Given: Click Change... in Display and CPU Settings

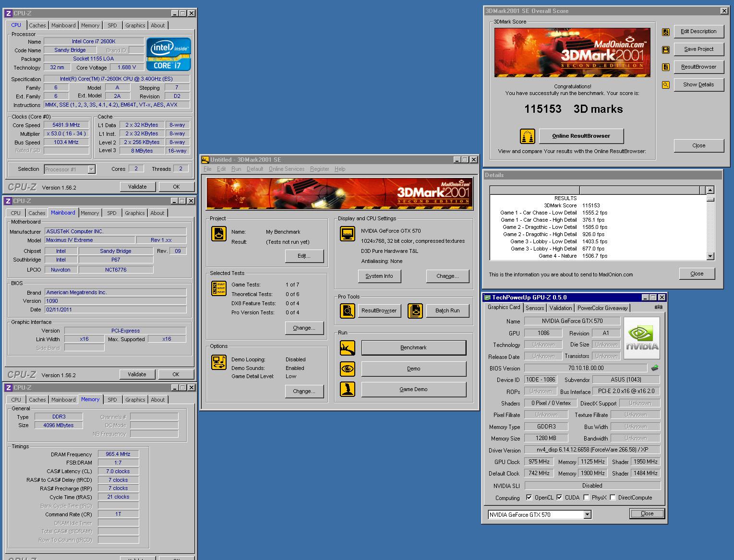Looking at the screenshot, I should [447, 276].
